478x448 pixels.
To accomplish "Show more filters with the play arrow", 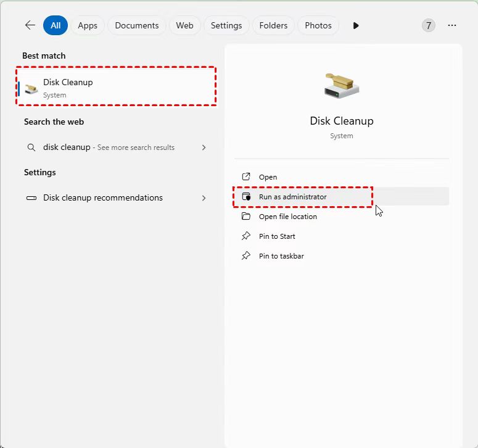I will (x=356, y=25).
